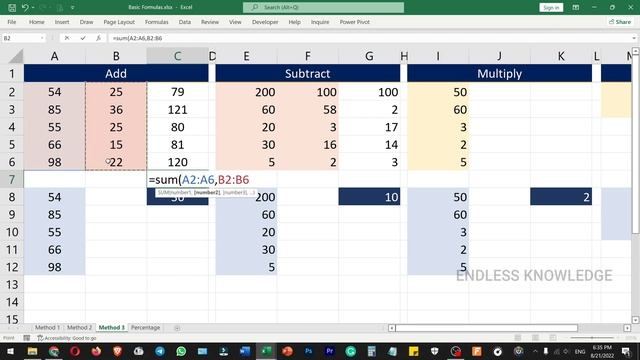Expand the Name Box dropdown arrow
The height and width of the screenshot is (360, 640).
[42, 38]
